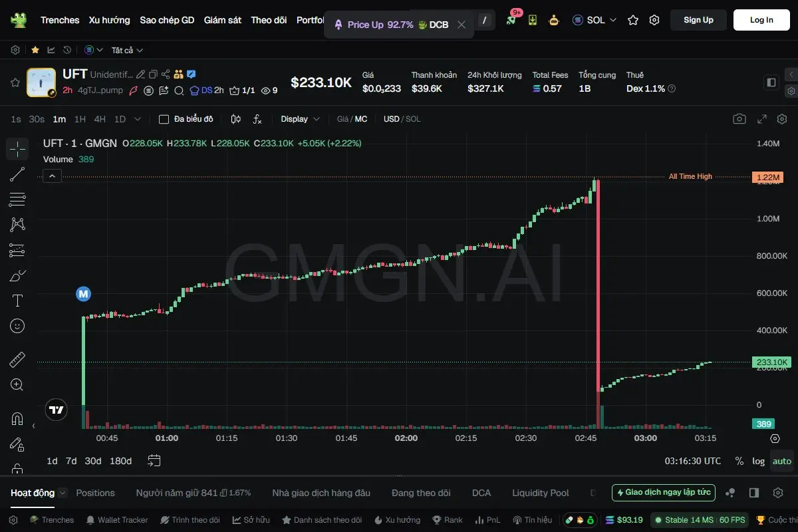Copy the UFT token name
Screen dimensions: 798x532
coord(153,74)
